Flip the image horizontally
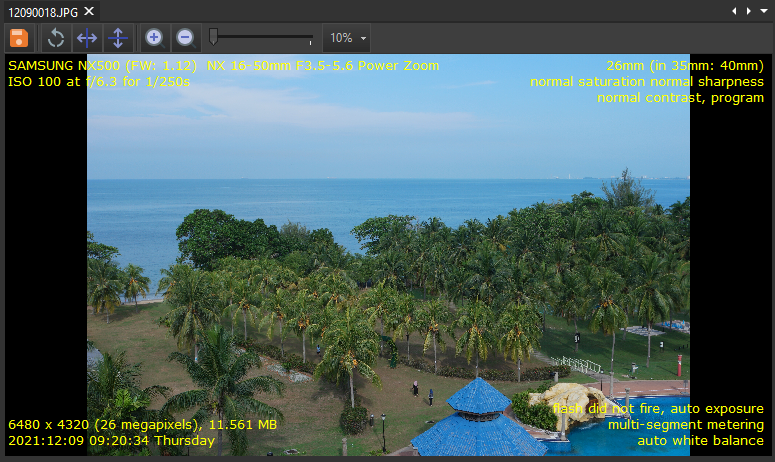Screen dimensions: 775x462 [87, 38]
